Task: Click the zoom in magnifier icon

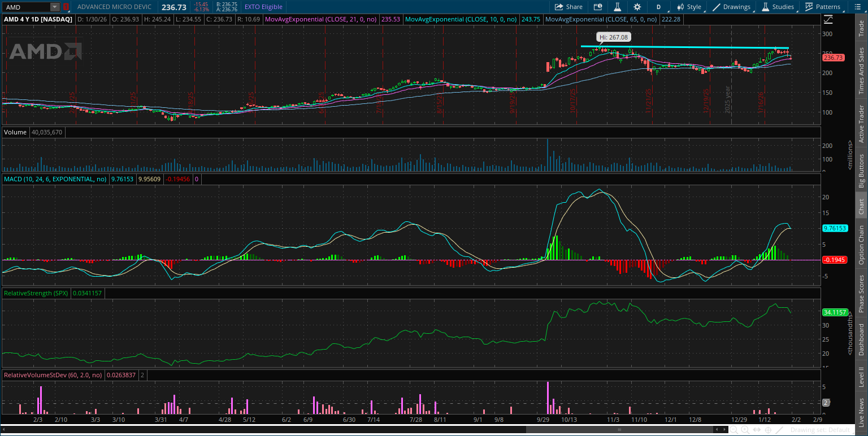Action: pos(745,430)
